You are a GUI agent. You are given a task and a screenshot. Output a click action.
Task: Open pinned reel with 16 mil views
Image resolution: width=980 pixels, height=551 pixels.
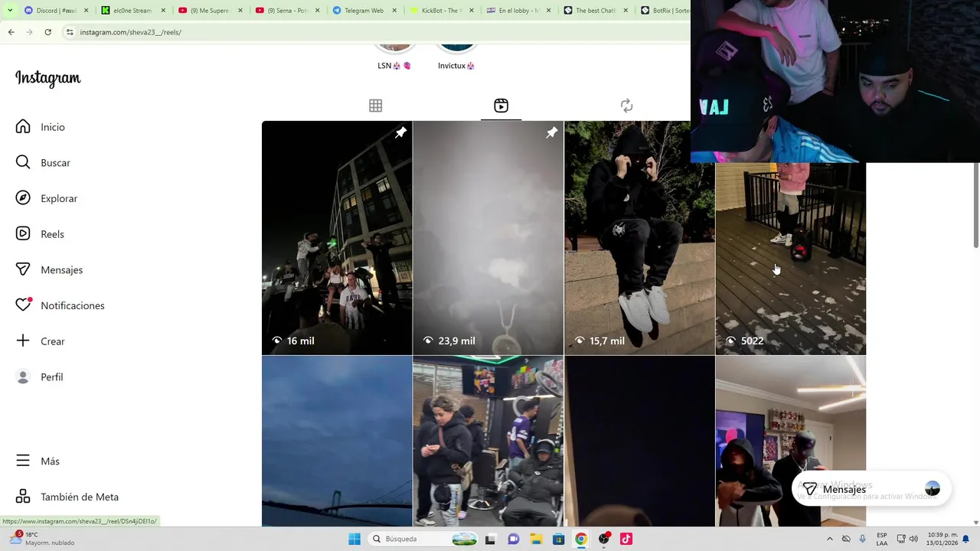click(x=337, y=238)
